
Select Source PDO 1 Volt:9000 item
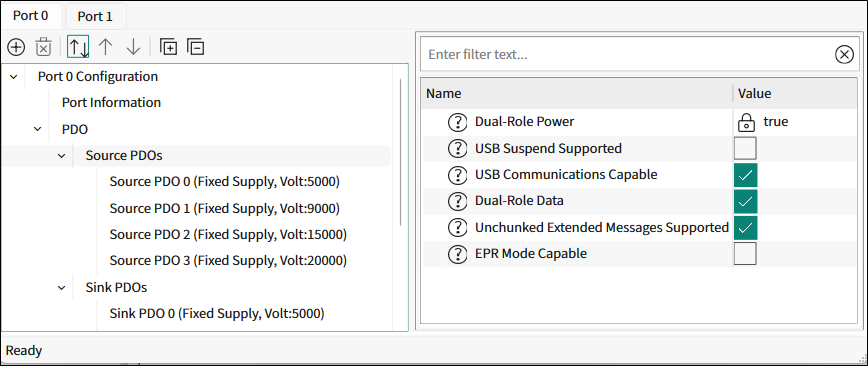[225, 208]
